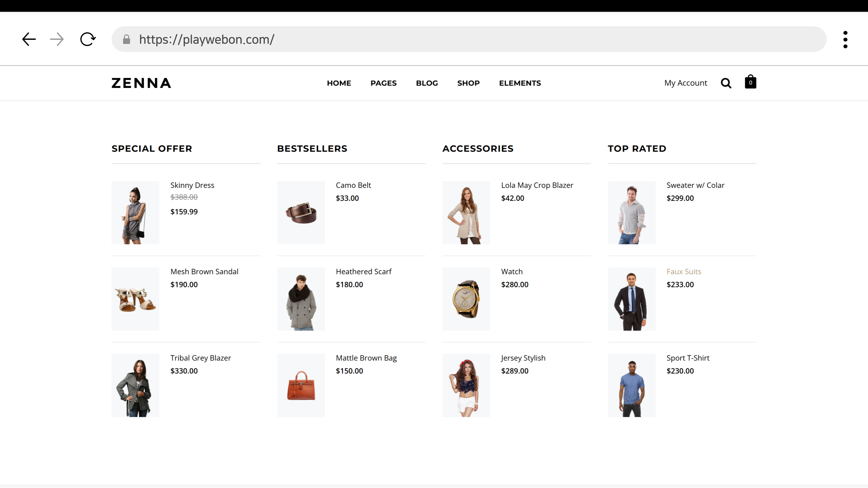
Task: Click the site search magnifier icon
Action: (726, 83)
